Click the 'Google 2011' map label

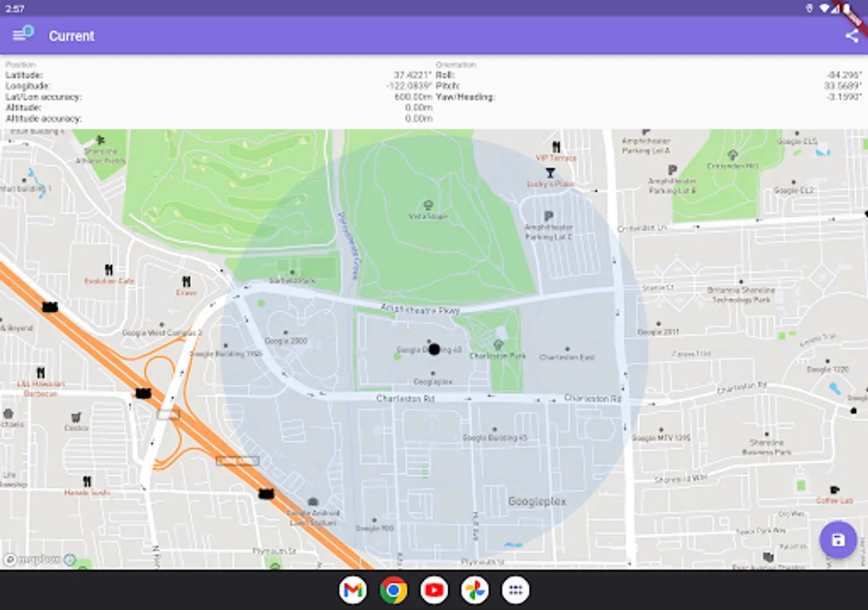click(x=658, y=332)
